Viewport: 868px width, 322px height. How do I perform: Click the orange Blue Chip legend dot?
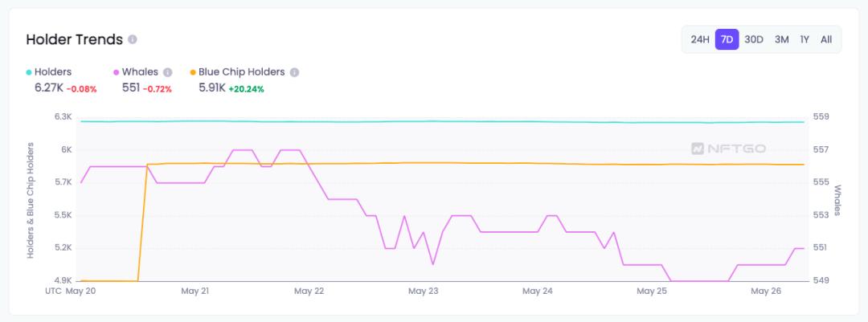193,72
